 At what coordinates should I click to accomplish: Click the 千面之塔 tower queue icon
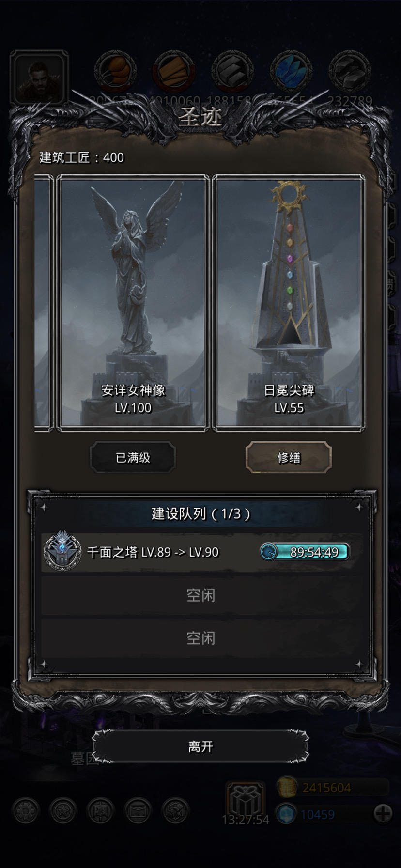pyautogui.click(x=62, y=551)
